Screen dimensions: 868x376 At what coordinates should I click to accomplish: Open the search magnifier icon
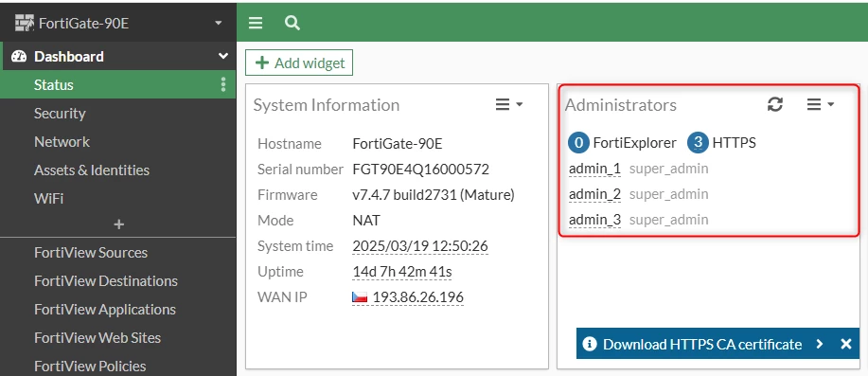pos(292,23)
